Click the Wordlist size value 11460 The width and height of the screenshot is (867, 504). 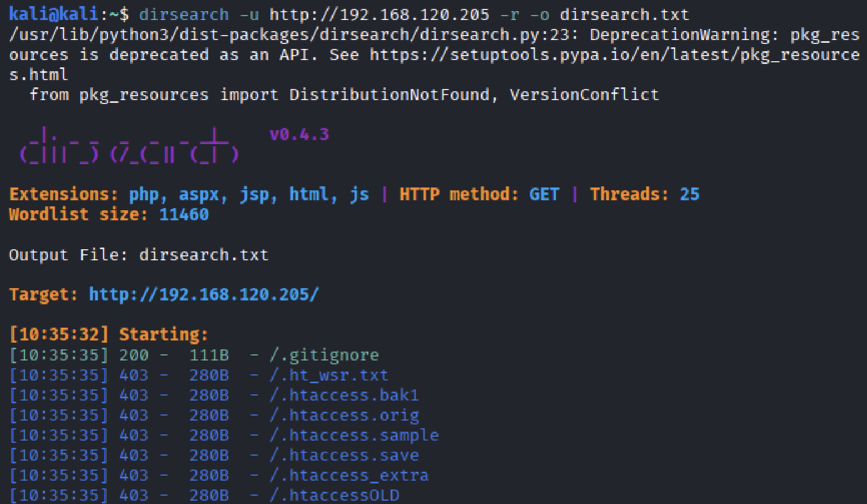click(x=184, y=214)
